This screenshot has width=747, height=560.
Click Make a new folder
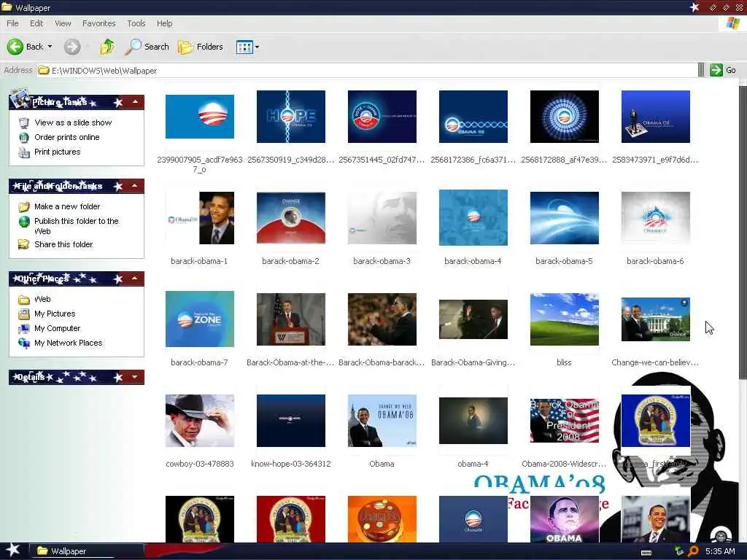click(67, 206)
